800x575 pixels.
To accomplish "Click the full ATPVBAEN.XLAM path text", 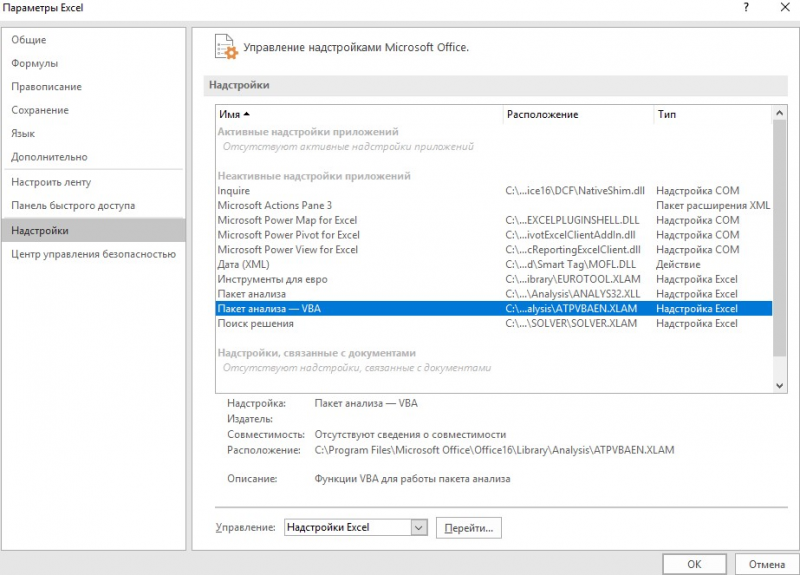I will click(x=494, y=450).
